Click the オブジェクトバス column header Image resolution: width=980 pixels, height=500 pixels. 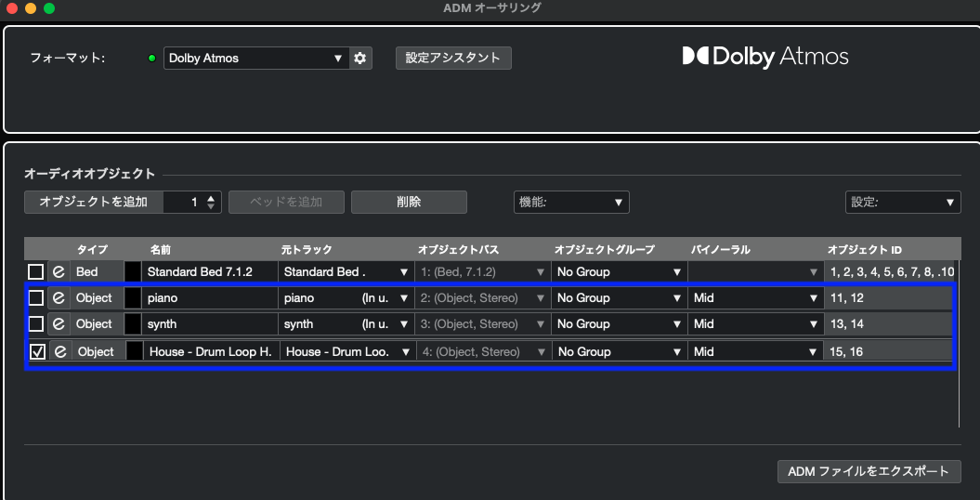pyautogui.click(x=458, y=250)
